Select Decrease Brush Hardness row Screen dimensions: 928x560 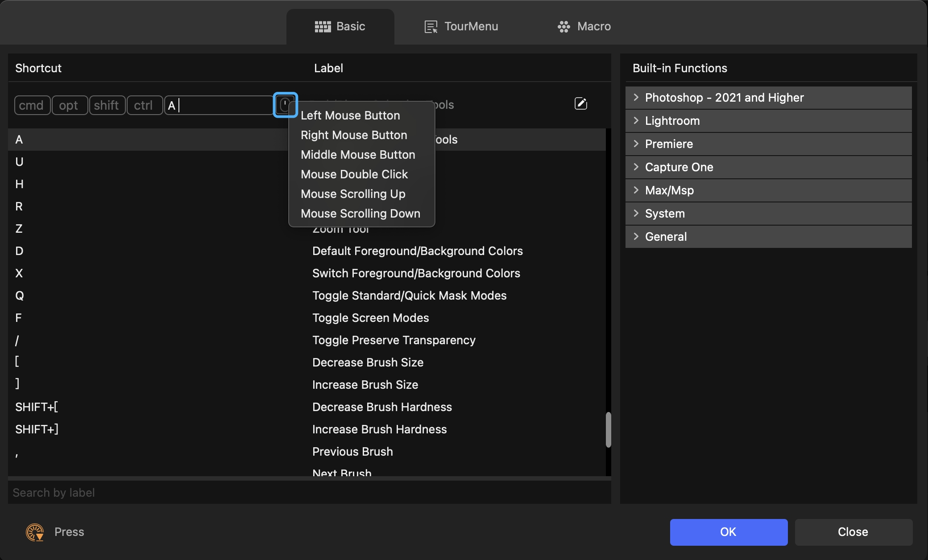[x=307, y=407]
